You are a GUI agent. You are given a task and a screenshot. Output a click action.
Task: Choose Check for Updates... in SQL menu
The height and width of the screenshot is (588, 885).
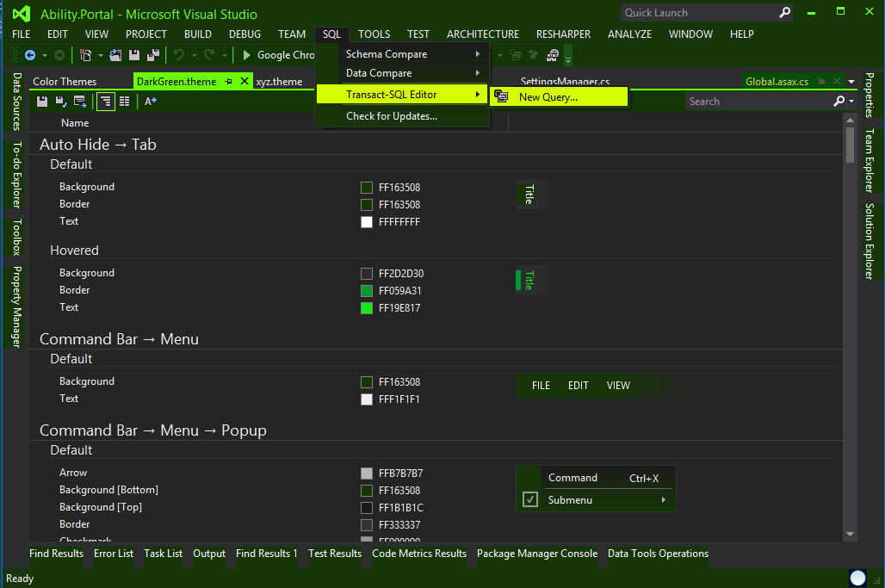[402, 115]
